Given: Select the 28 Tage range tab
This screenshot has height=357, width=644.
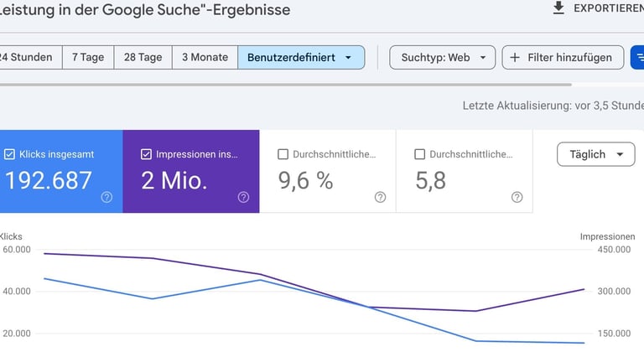Looking at the screenshot, I should pyautogui.click(x=143, y=58).
